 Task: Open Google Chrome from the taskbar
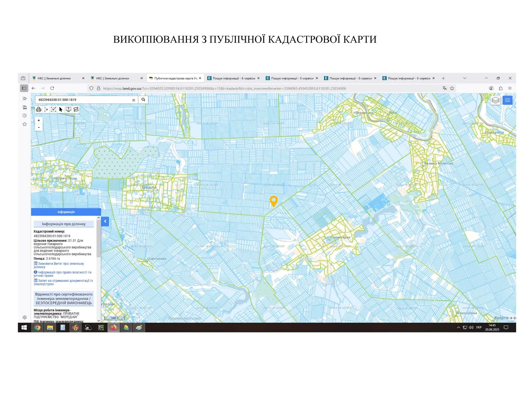37,328
